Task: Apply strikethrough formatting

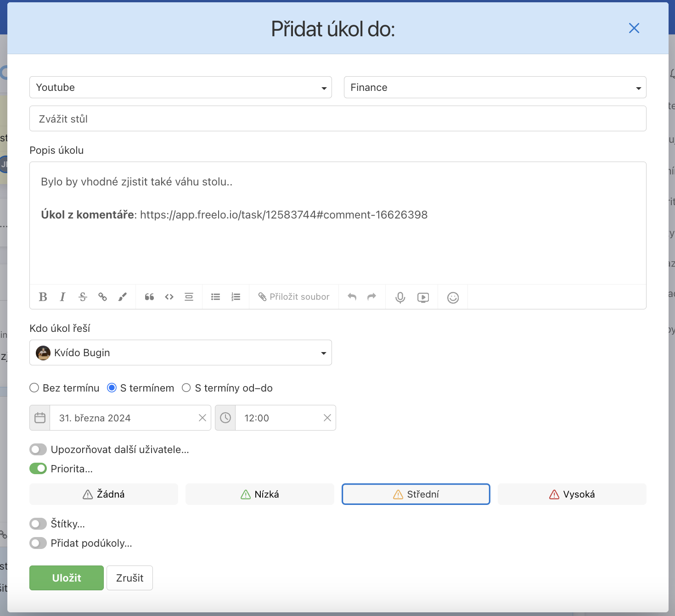Action: pos(83,297)
